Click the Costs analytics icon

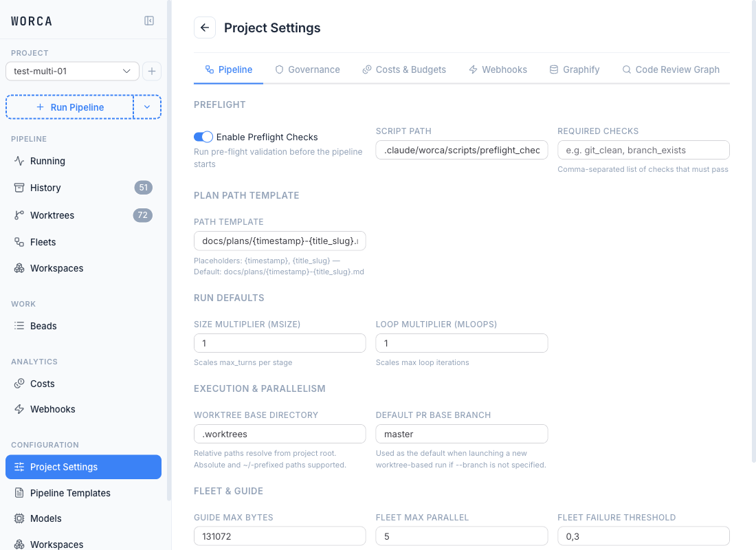(x=19, y=384)
